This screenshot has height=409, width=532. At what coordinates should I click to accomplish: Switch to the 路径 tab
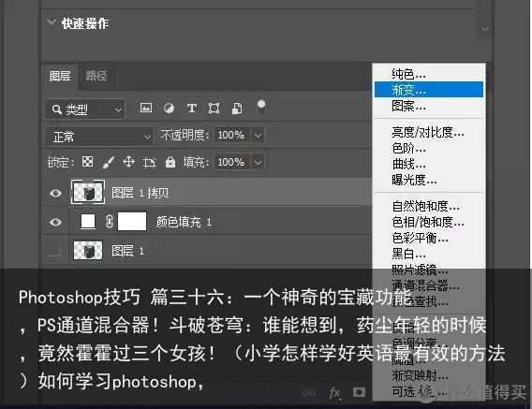(96, 76)
